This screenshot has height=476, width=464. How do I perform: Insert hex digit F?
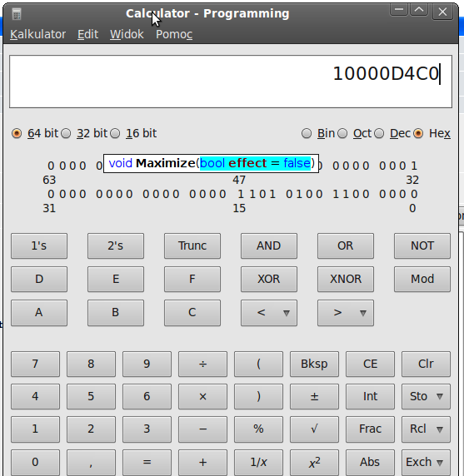pos(192,279)
